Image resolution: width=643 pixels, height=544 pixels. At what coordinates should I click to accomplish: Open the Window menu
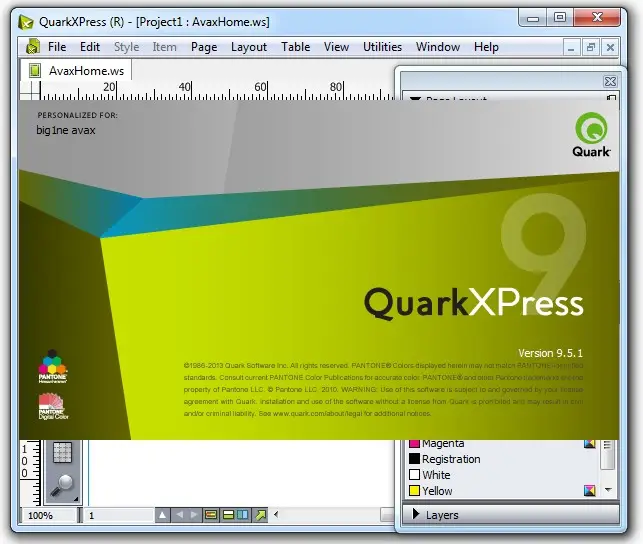click(438, 47)
